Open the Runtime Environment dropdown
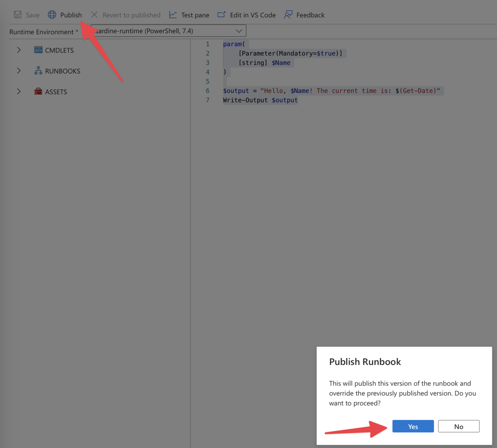 168,31
